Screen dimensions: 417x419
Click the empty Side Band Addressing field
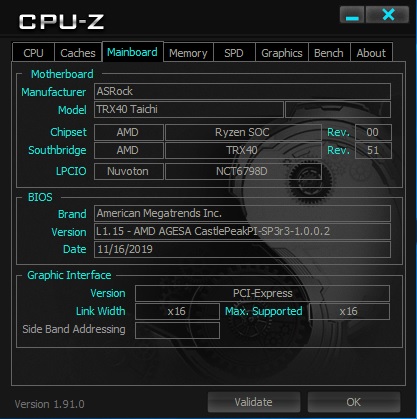point(177,330)
